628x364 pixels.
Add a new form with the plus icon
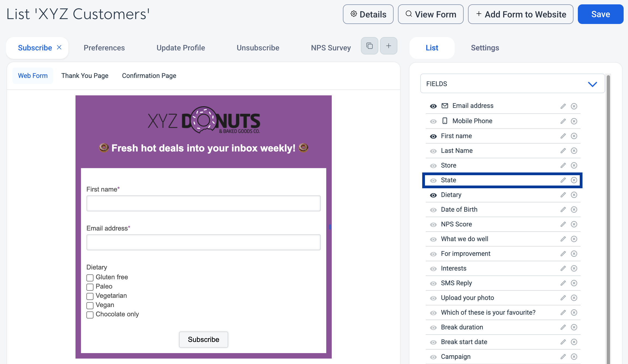[389, 46]
